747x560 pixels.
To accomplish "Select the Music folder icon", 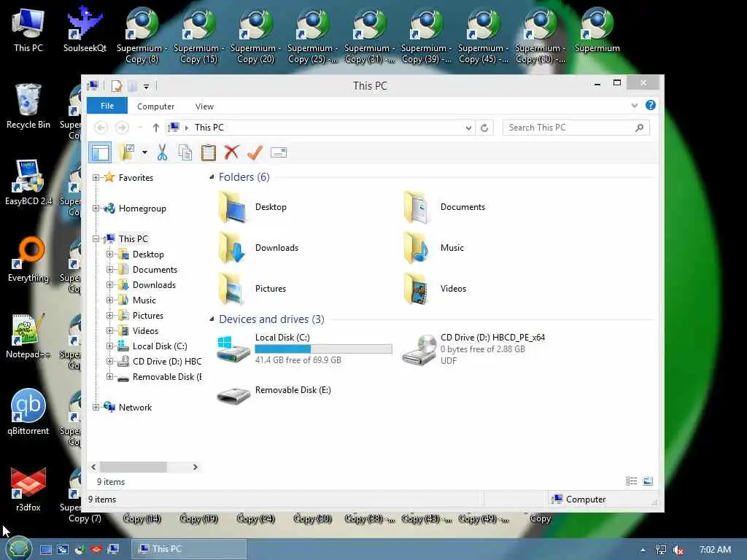I will (x=417, y=248).
